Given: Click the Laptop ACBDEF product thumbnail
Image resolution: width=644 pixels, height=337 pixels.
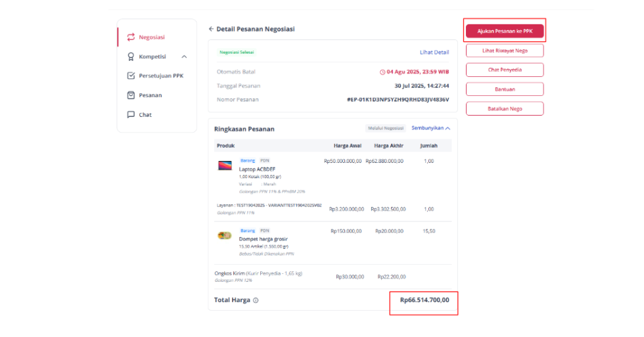Looking at the screenshot, I should tap(225, 166).
